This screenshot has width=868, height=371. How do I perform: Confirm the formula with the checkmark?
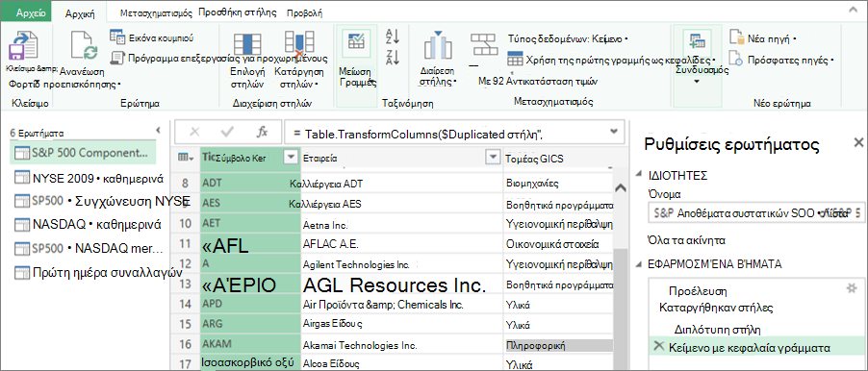227,132
